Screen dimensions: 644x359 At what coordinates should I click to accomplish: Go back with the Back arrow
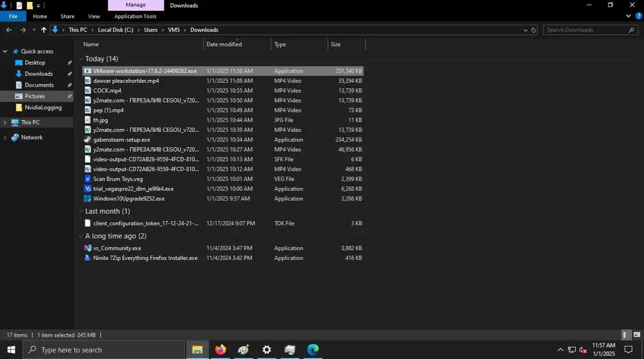[x=9, y=30]
